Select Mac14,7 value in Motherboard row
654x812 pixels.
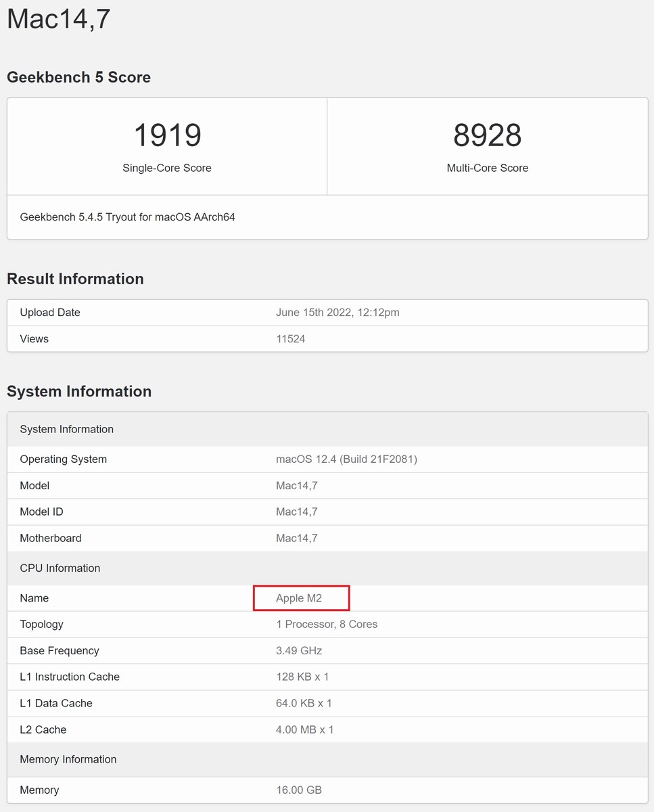click(296, 539)
